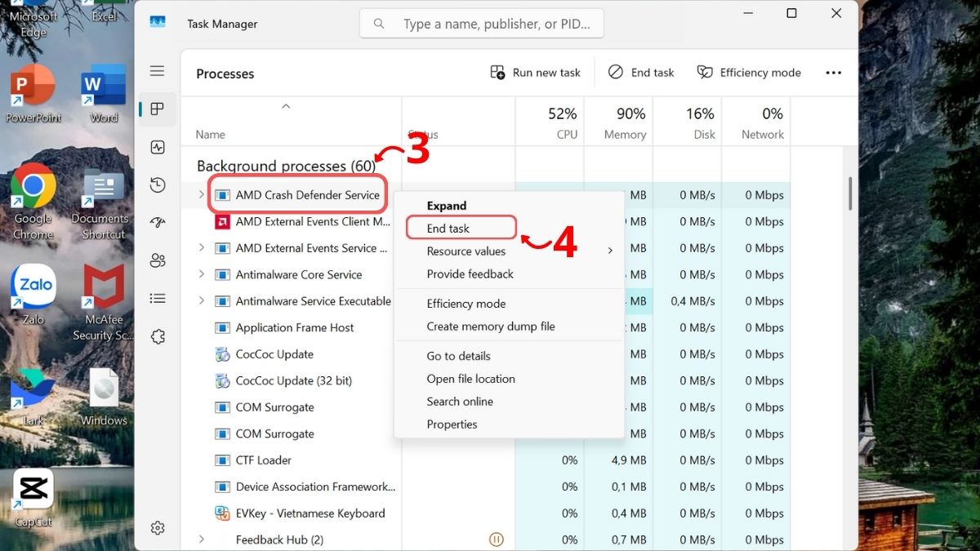Open the Resource values submenu
980x551 pixels.
click(466, 251)
